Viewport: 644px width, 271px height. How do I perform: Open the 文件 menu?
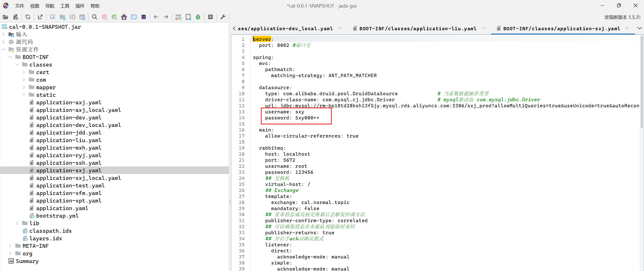pyautogui.click(x=19, y=6)
